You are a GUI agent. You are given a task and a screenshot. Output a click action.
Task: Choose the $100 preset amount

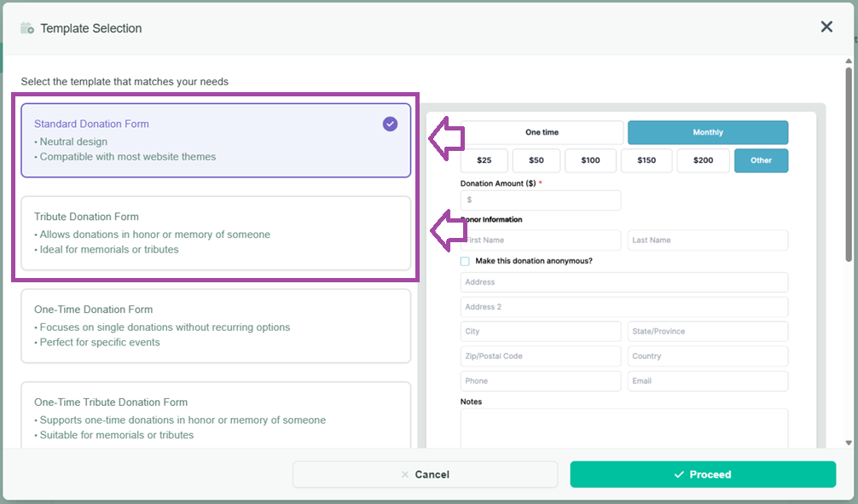pos(590,160)
